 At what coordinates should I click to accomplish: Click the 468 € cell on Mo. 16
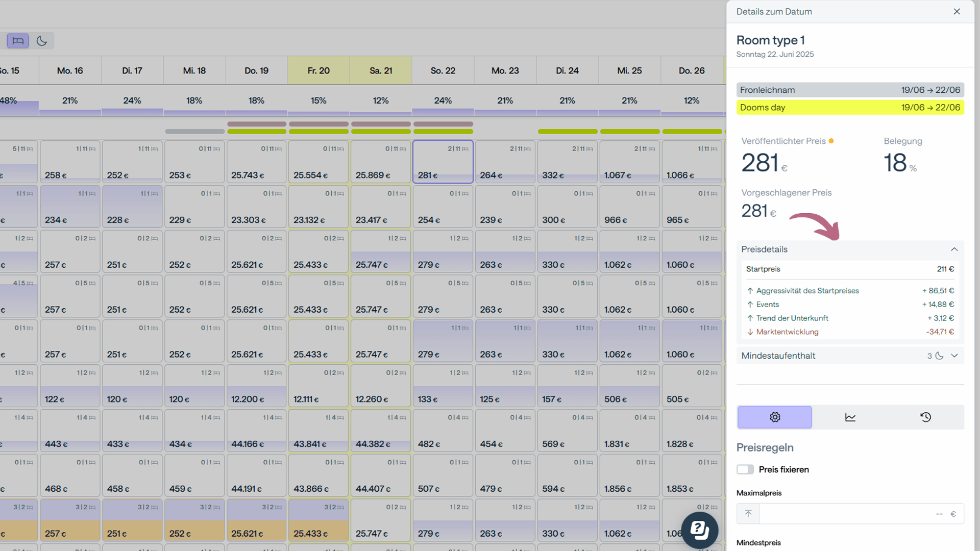point(70,475)
